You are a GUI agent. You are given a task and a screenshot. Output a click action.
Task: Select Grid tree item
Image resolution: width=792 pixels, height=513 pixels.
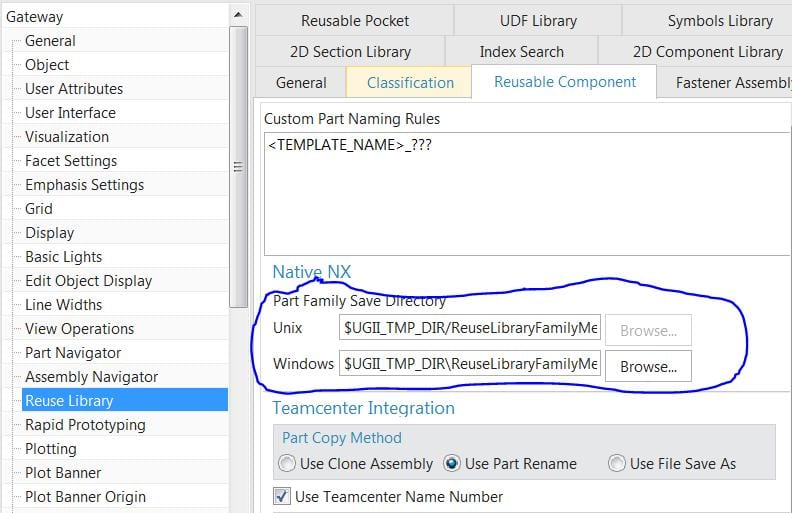coord(38,209)
